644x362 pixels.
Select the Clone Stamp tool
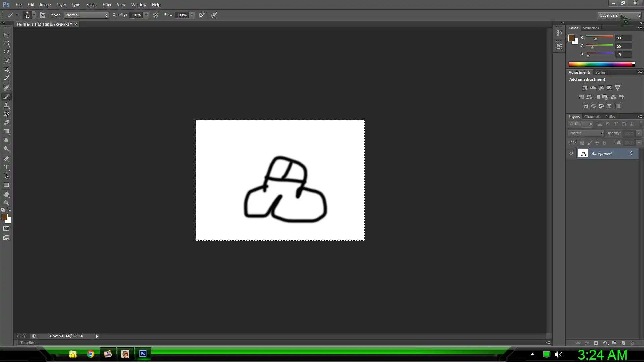[x=6, y=105]
